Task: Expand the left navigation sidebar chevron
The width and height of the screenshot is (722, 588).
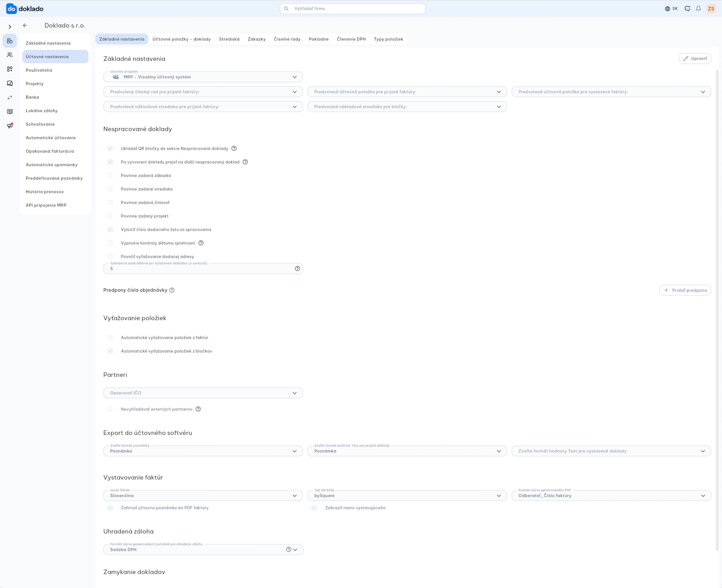Action: 10,27
